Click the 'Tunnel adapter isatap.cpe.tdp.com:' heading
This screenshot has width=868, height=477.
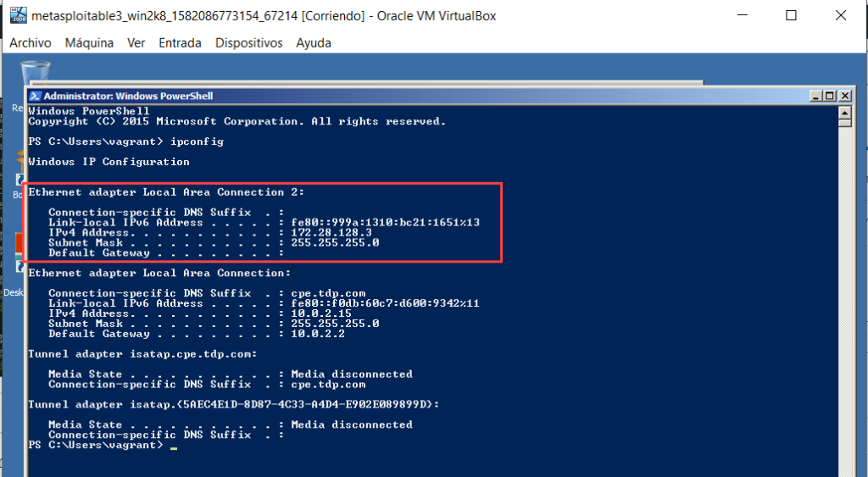pyautogui.click(x=142, y=354)
